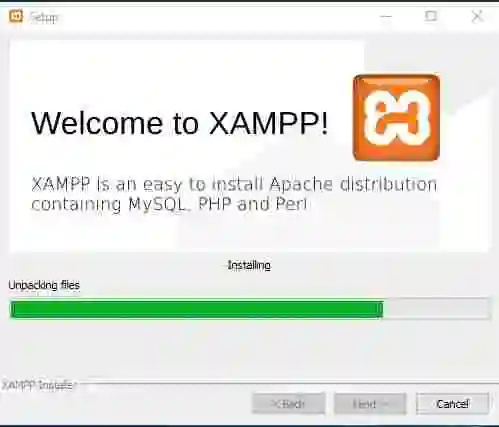Click the large orange XAMPP logo
The image size is (499, 427).
tap(396, 117)
